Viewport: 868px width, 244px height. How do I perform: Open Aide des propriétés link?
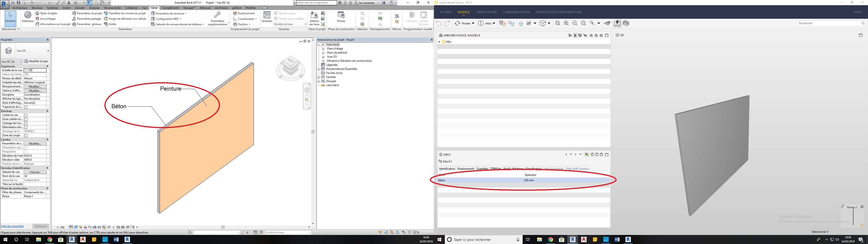pyautogui.click(x=12, y=226)
